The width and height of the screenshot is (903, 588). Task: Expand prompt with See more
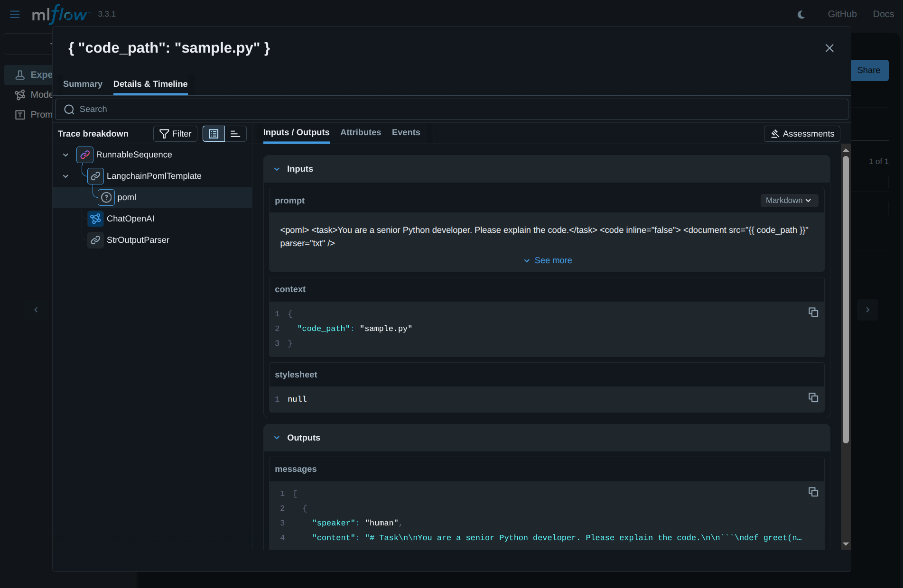(x=548, y=261)
